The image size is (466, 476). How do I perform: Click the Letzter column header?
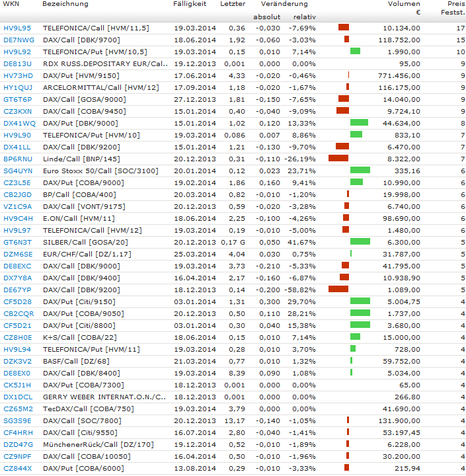coord(233,4)
